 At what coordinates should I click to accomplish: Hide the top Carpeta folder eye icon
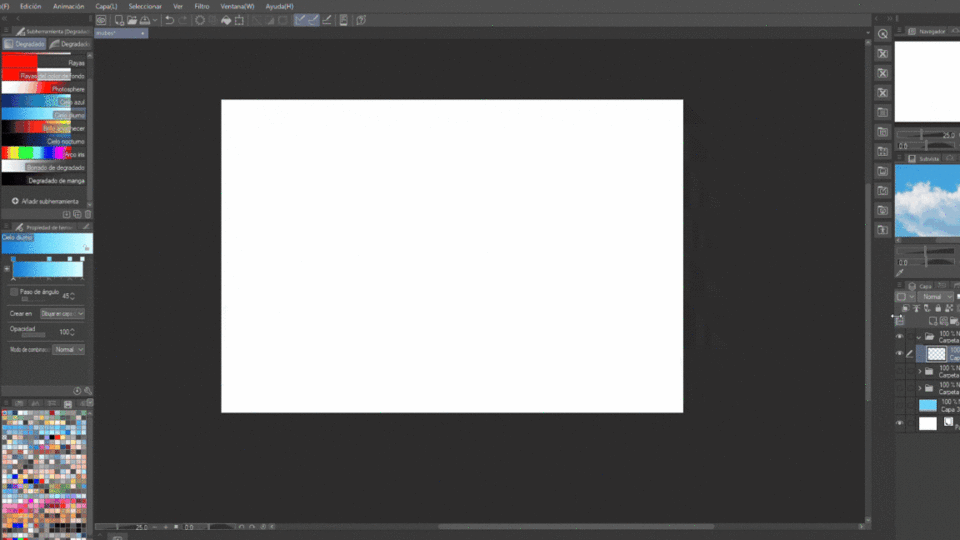tap(899, 337)
